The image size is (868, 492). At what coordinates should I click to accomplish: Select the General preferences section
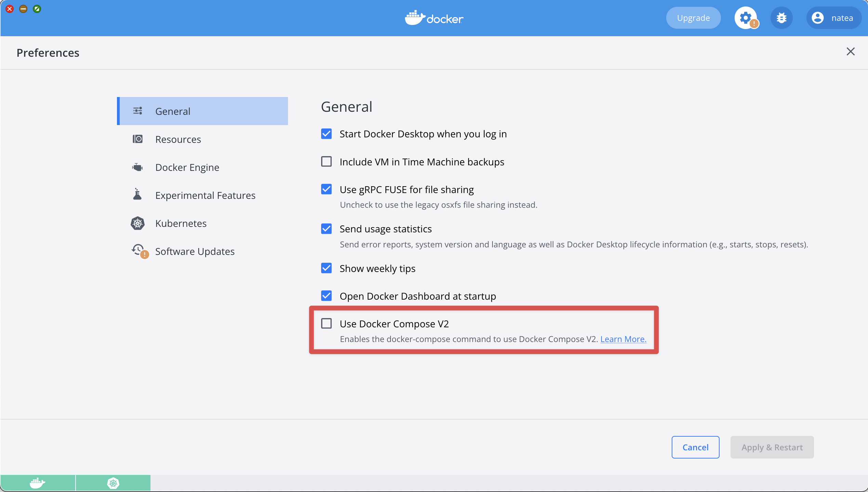tap(173, 111)
